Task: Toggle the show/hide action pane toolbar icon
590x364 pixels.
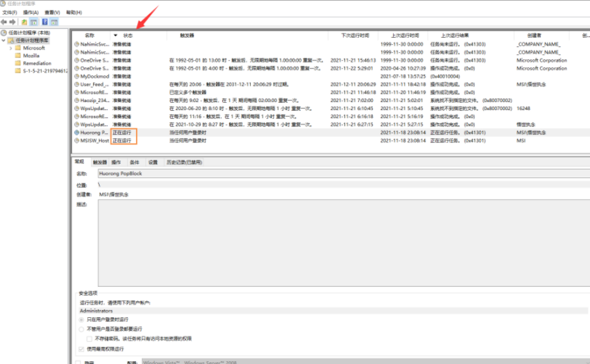Action: pos(54,22)
